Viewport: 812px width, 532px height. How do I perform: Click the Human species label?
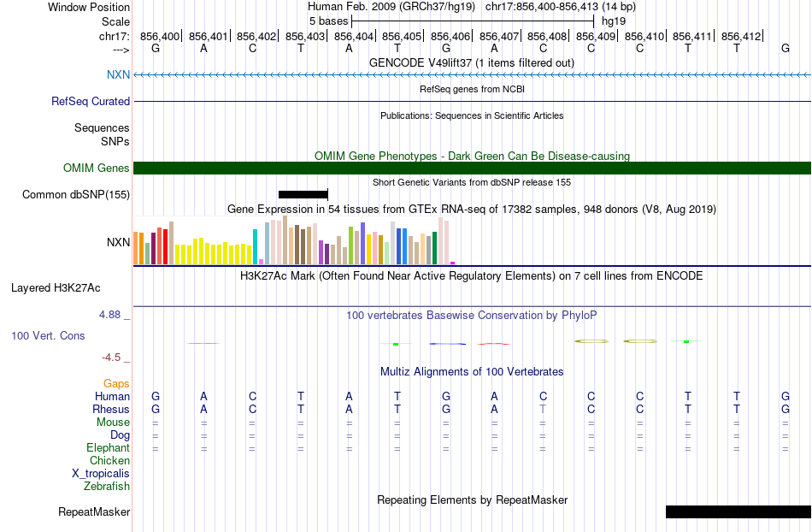pyautogui.click(x=112, y=397)
